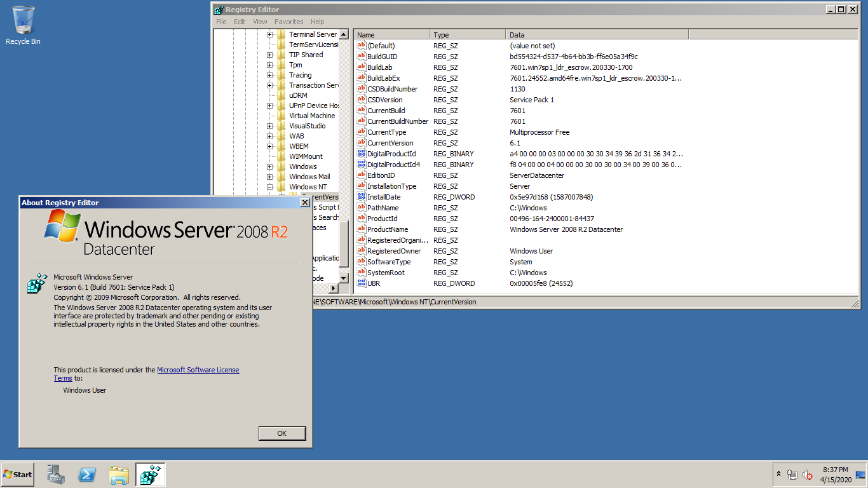
Task: Click the binary icon for DigitalProductId
Action: click(362, 154)
